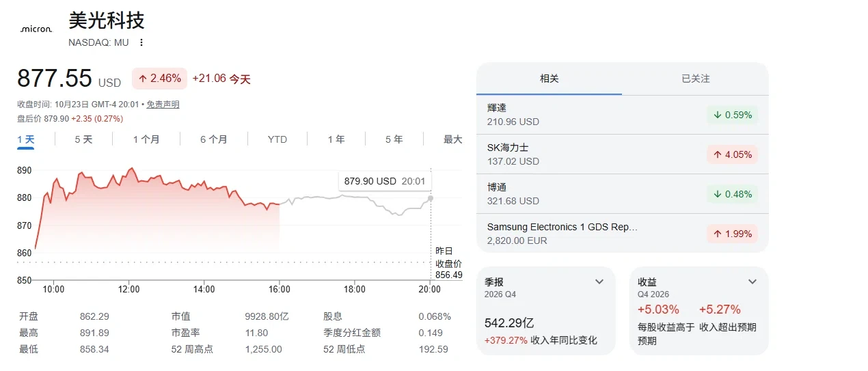Click the Micron company logo

[x=36, y=29]
